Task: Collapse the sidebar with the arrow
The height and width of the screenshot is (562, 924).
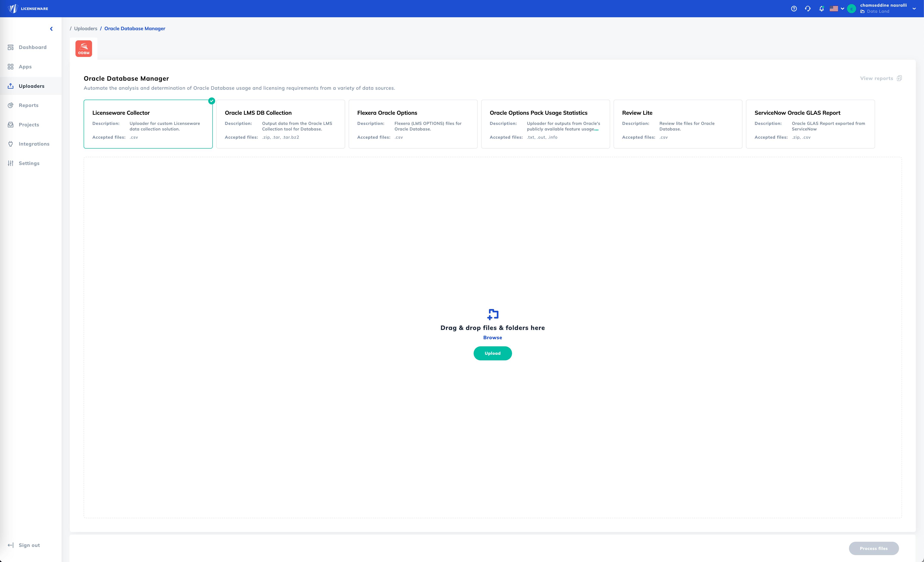Action: point(51,29)
